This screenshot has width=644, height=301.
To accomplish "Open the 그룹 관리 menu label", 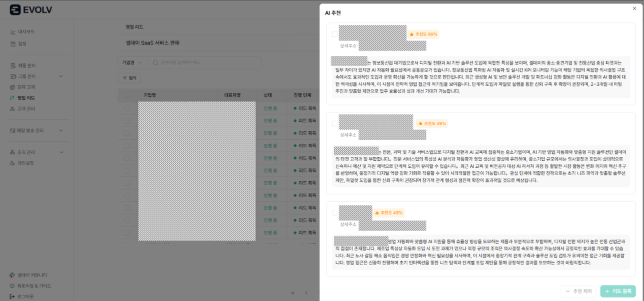I will coord(26,77).
